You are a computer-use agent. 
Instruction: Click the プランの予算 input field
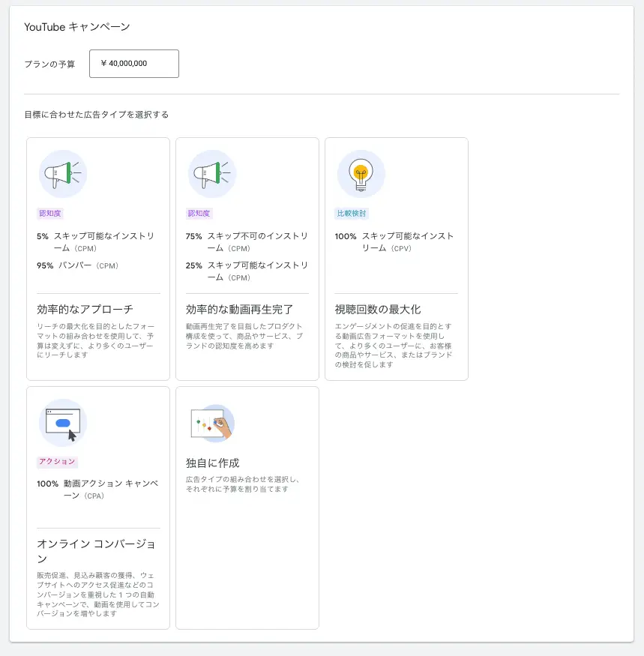134,64
